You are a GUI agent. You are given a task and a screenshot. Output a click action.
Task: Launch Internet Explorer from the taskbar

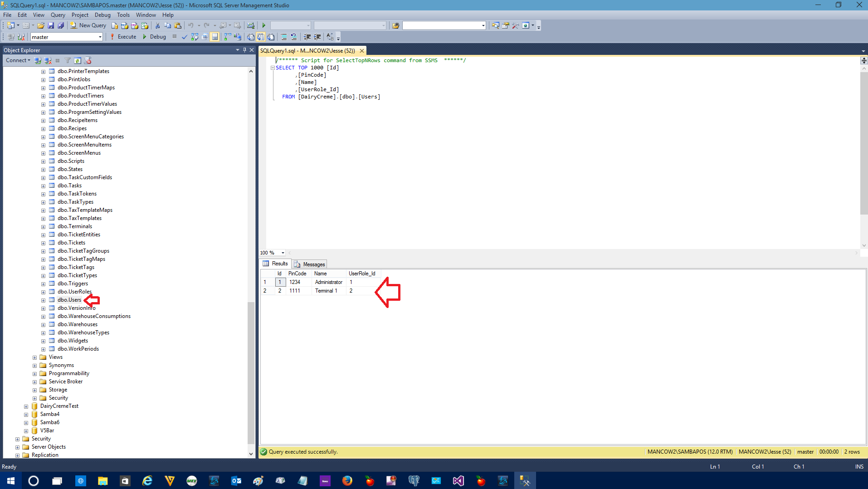[x=147, y=480]
